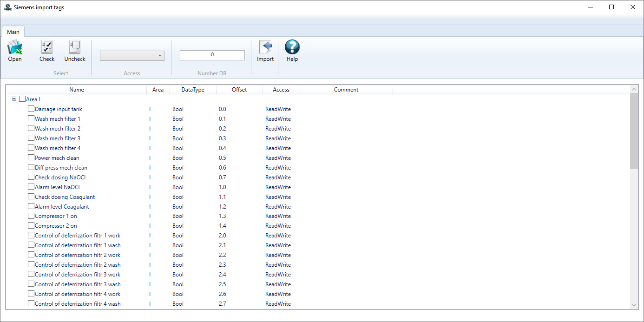Sort by the Offset column header
The height and width of the screenshot is (322, 644).
[239, 90]
